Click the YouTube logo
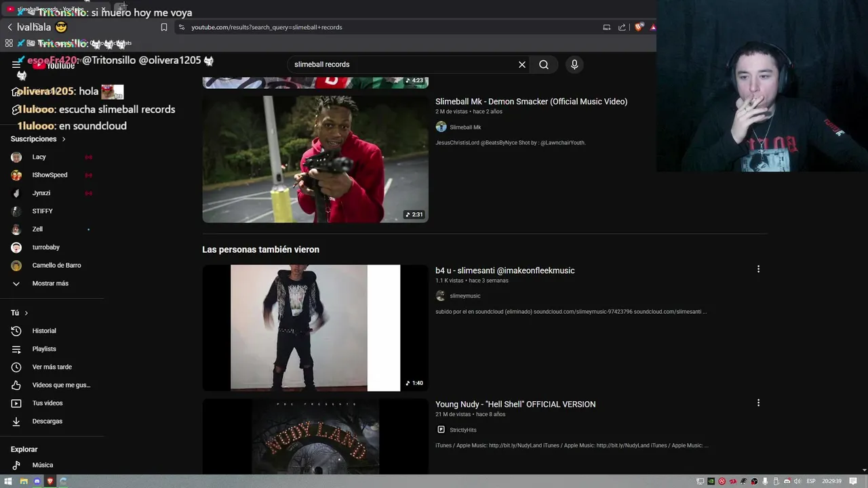 point(54,65)
